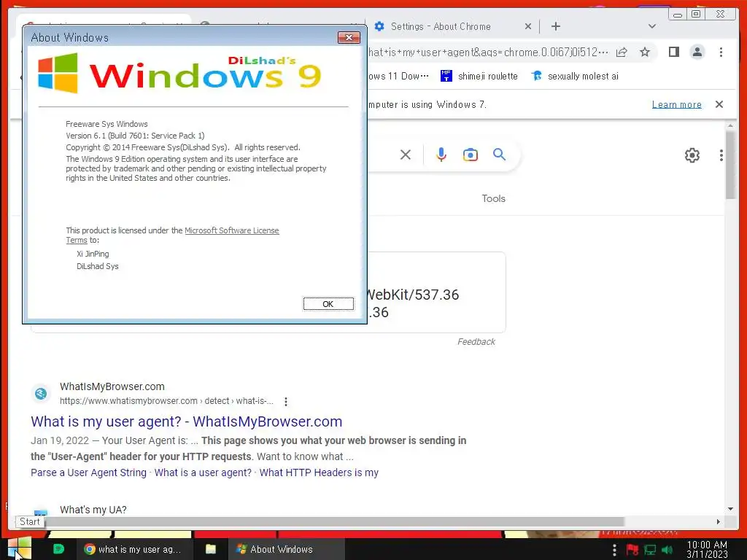
Task: Show hidden system tray icons
Action: point(614,550)
